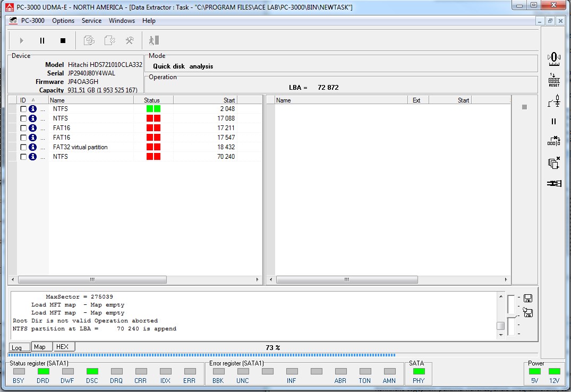Pause the running task in toolbar
Viewport: 571px width, 392px height.
coord(42,40)
